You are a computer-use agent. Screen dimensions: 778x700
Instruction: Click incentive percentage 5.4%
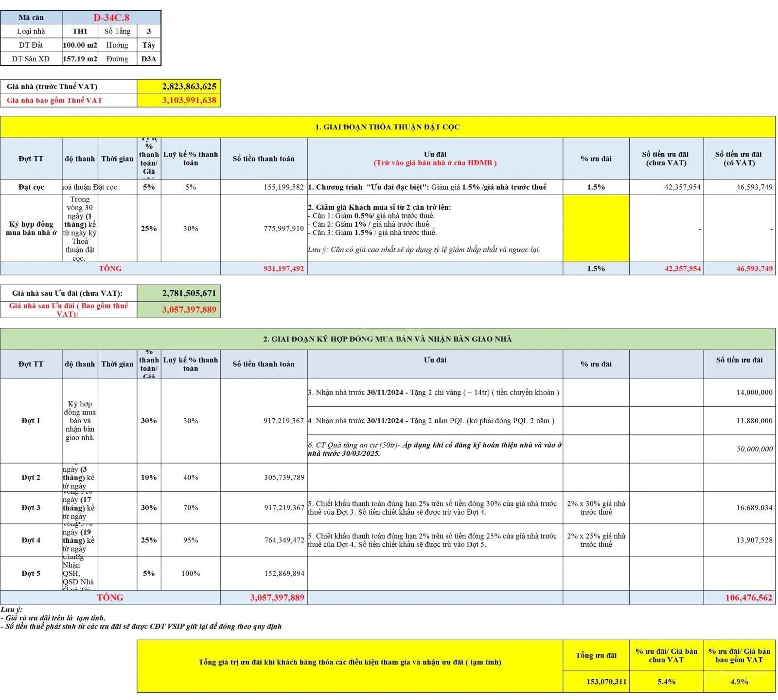(666, 682)
